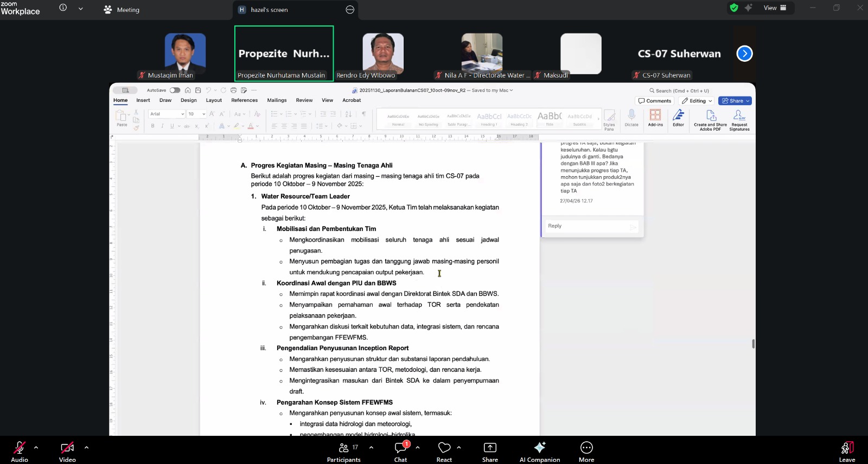
Task: Click the Decrease Indent icon
Action: point(323,114)
